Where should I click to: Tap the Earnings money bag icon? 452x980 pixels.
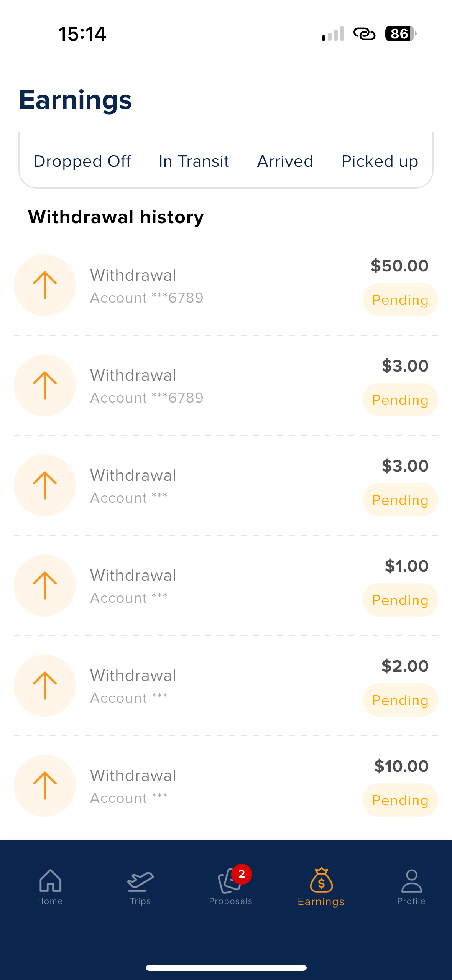tap(321, 881)
